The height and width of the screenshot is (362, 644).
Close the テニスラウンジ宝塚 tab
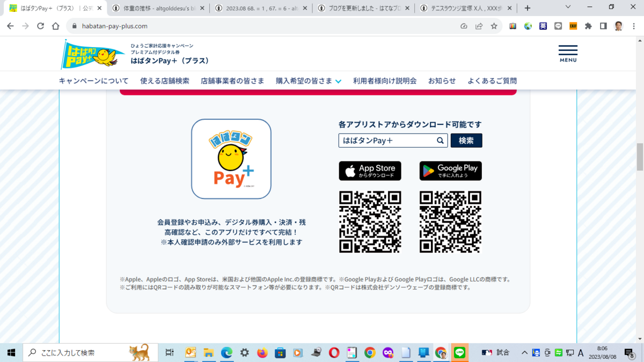point(509,8)
